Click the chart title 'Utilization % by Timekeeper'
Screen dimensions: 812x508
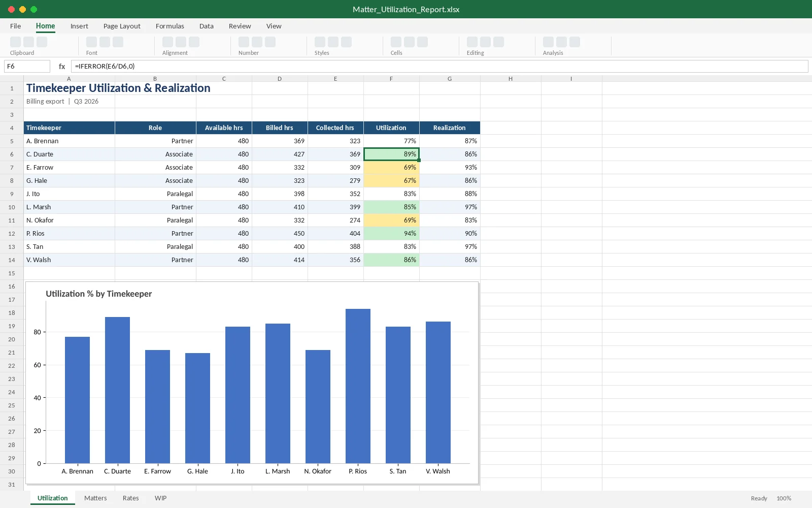[x=99, y=294]
